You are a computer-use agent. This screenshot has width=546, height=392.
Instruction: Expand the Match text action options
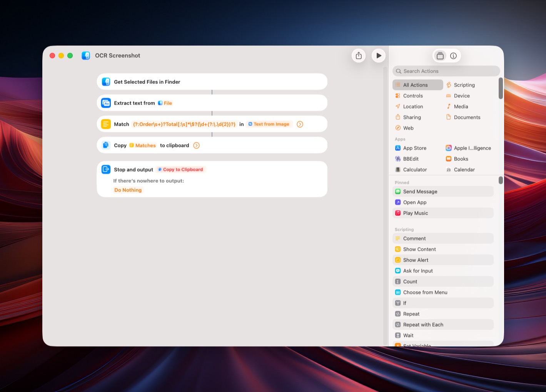[300, 124]
